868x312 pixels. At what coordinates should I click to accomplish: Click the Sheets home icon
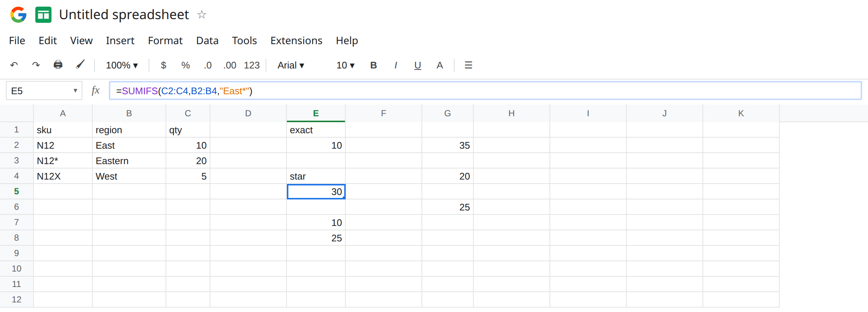[x=43, y=15]
